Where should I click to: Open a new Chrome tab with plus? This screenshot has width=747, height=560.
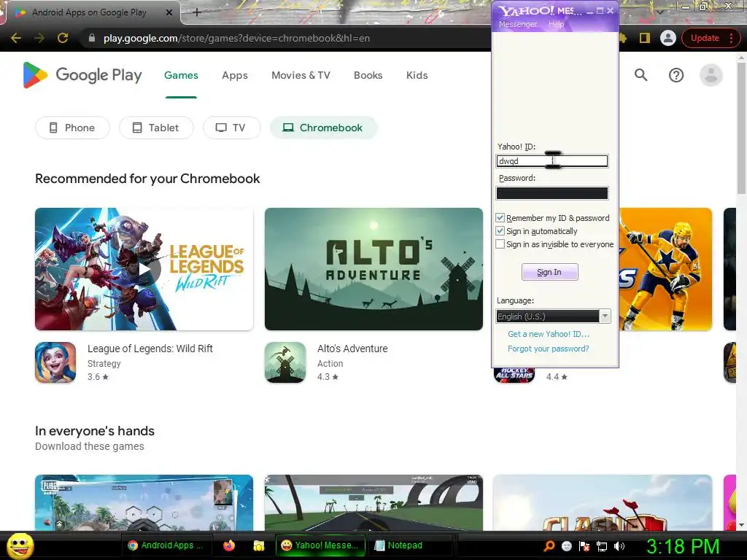[x=197, y=12]
